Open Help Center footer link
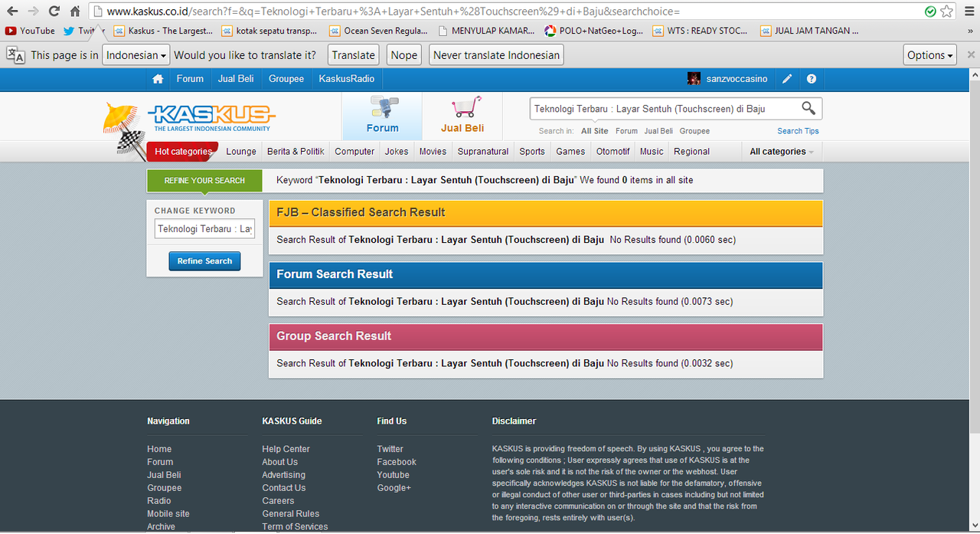This screenshot has height=534, width=980. pos(286,449)
